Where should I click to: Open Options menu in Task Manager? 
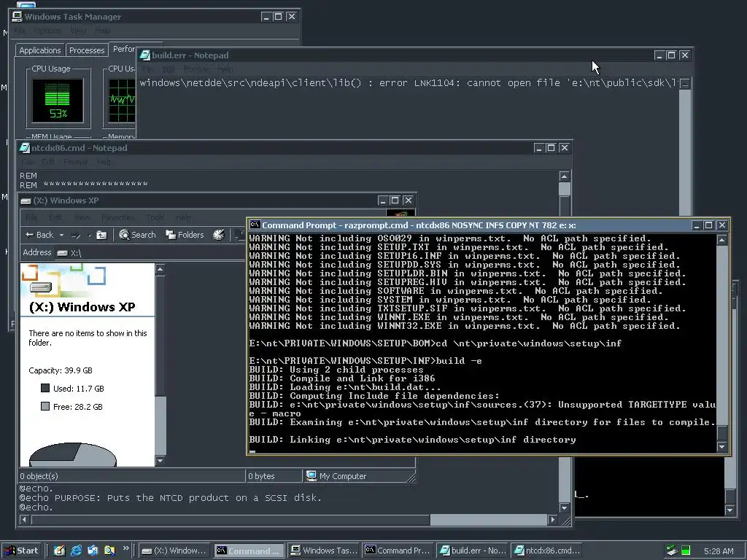pos(47,31)
